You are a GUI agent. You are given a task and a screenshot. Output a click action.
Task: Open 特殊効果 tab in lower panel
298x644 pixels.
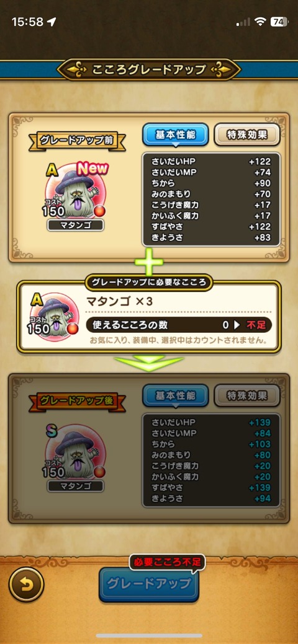(247, 396)
